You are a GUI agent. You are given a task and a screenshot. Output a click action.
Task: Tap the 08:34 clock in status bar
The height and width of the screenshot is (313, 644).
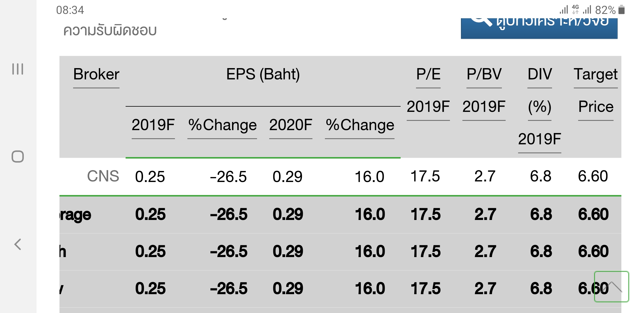[x=70, y=10]
